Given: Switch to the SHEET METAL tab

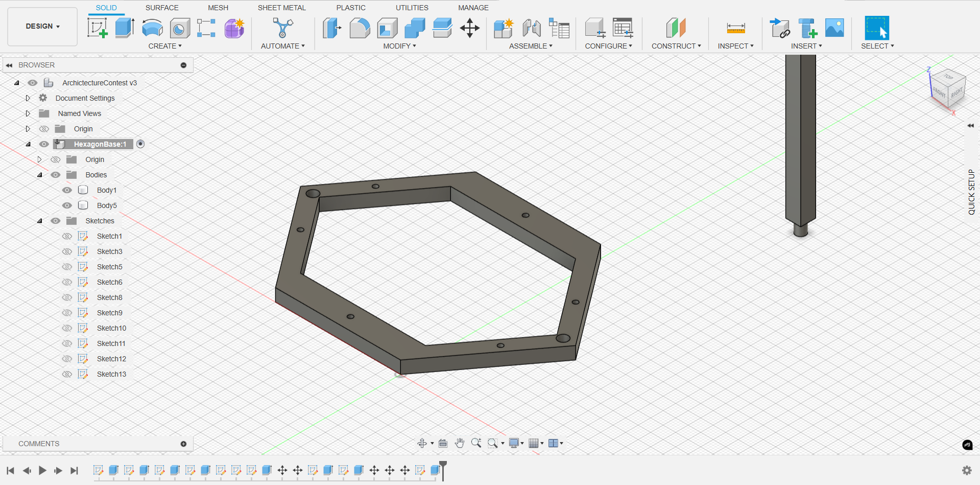Looking at the screenshot, I should click(x=282, y=8).
